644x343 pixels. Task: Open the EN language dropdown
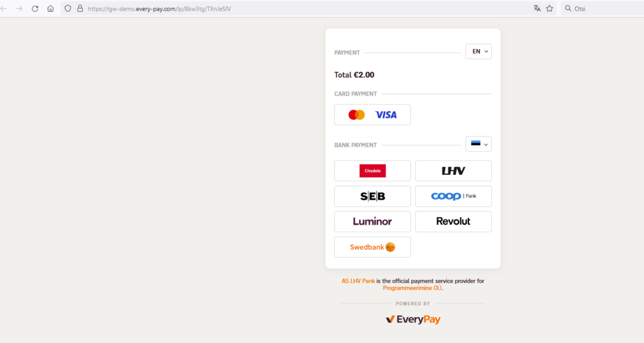coord(479,52)
